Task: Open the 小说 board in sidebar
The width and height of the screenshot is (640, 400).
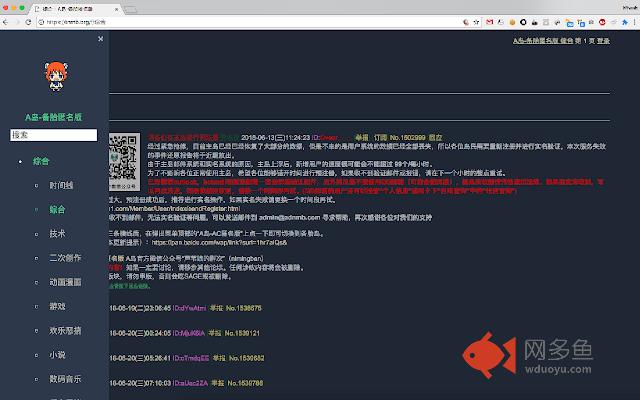Action: [57, 355]
